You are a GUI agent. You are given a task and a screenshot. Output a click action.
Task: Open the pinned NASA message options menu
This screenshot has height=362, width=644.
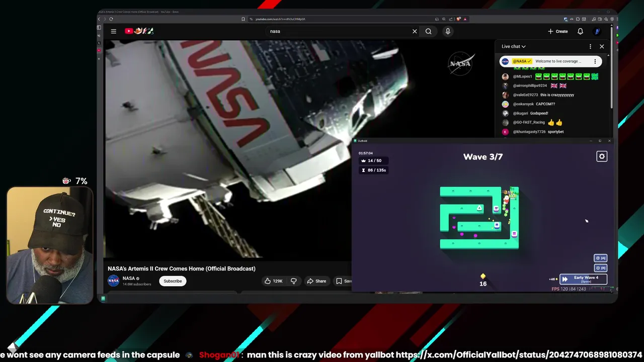click(x=595, y=61)
